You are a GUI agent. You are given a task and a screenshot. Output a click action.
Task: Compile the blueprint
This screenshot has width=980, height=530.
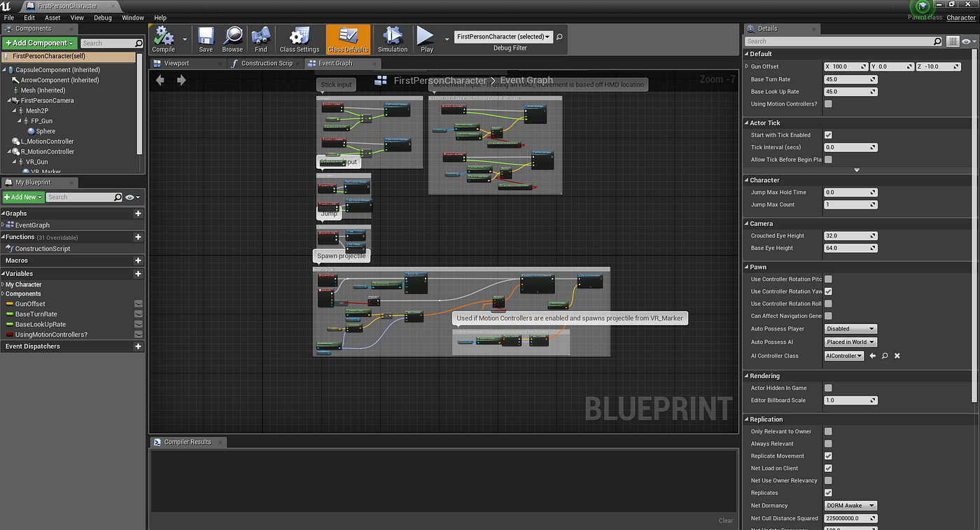click(x=164, y=39)
